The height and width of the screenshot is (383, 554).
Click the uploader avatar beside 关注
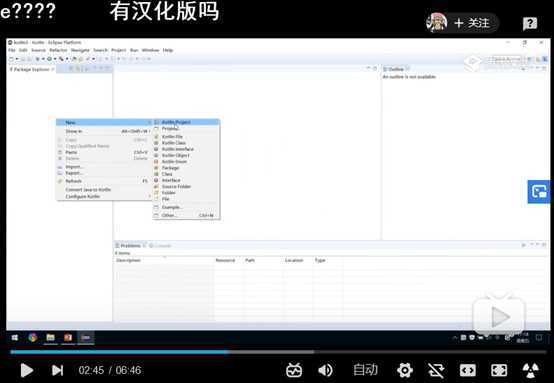(437, 23)
